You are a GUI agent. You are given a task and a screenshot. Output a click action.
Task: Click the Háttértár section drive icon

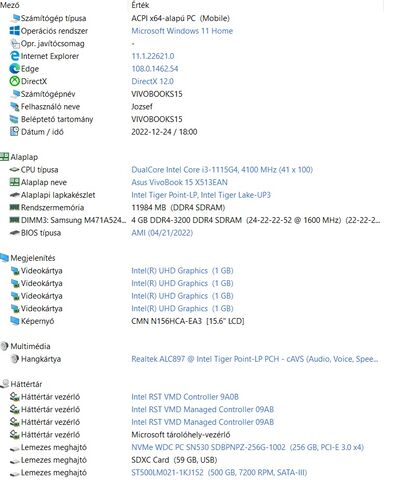pos(4,384)
